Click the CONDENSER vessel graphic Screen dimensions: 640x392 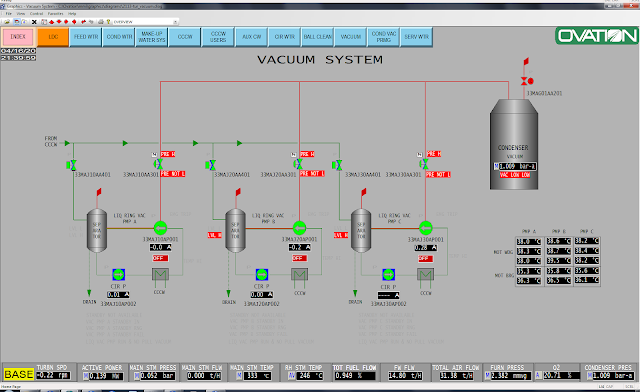point(514,144)
